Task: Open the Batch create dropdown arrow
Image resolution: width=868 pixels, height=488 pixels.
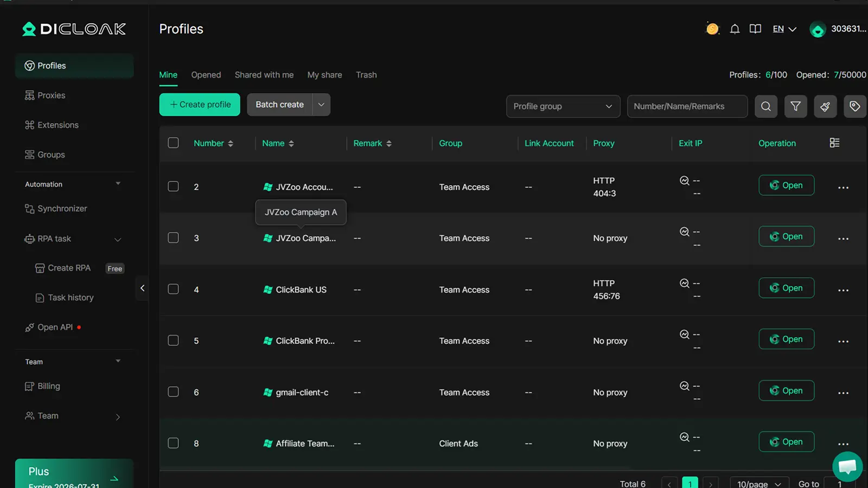Action: [321, 105]
